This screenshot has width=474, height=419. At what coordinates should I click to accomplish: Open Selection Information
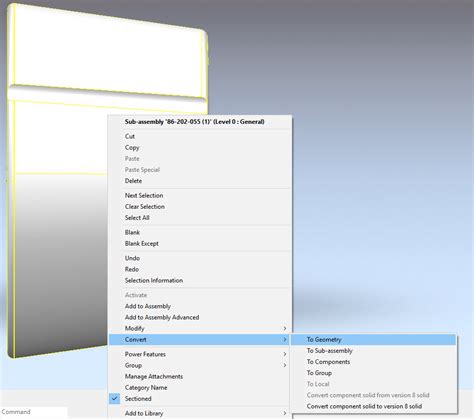[x=200, y=280]
